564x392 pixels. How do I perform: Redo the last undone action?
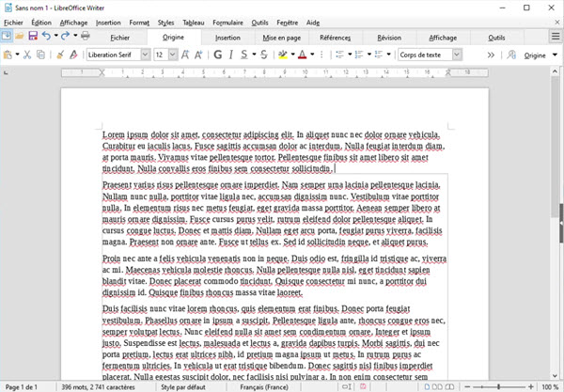[x=65, y=36]
